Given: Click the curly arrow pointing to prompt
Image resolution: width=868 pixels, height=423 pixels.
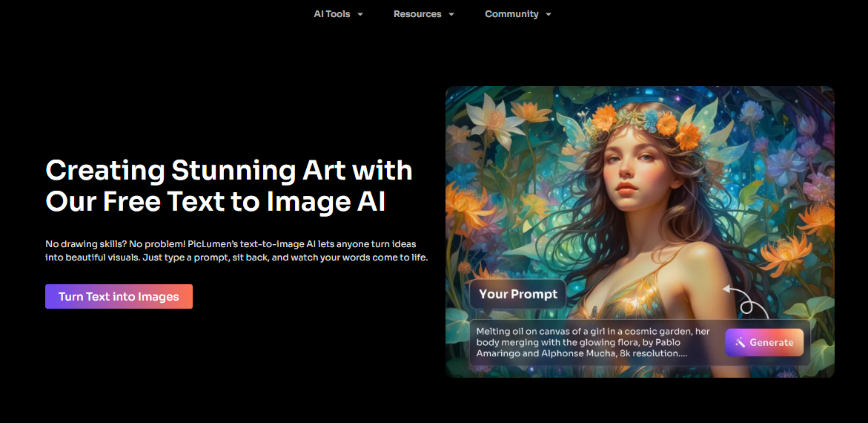Looking at the screenshot, I should pyautogui.click(x=745, y=301).
